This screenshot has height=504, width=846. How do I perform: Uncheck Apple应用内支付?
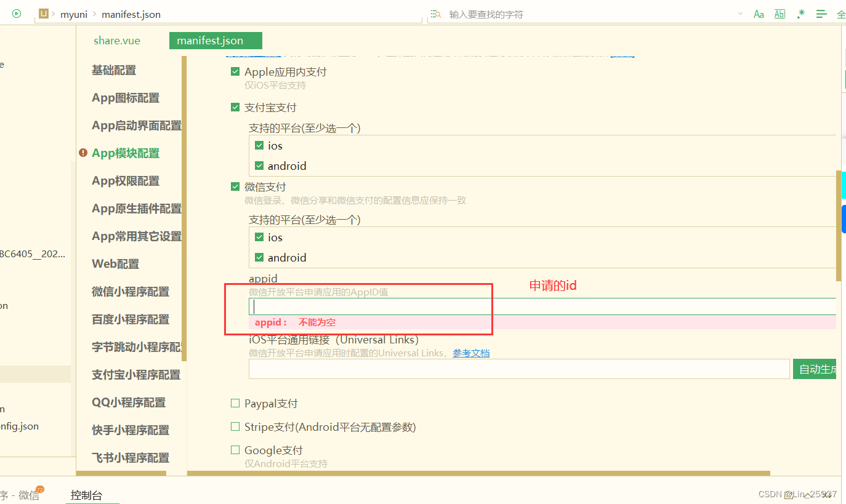pos(235,71)
